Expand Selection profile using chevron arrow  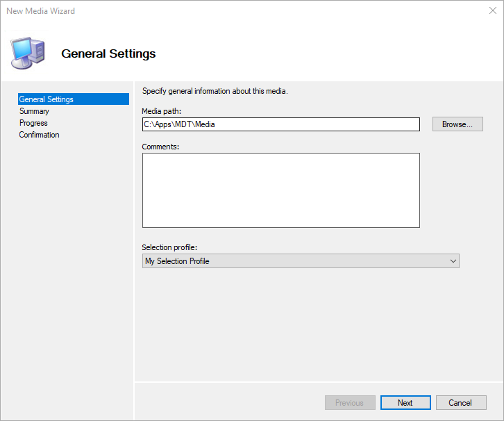(453, 261)
